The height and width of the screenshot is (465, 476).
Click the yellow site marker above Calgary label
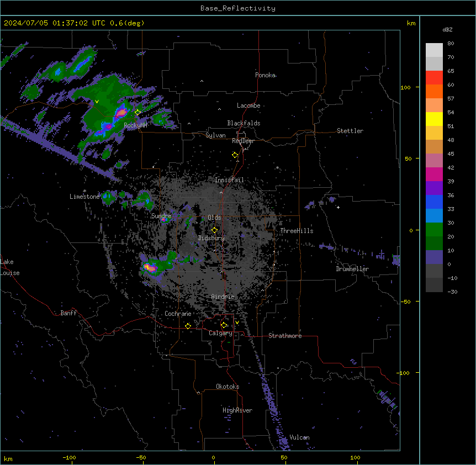(x=224, y=325)
